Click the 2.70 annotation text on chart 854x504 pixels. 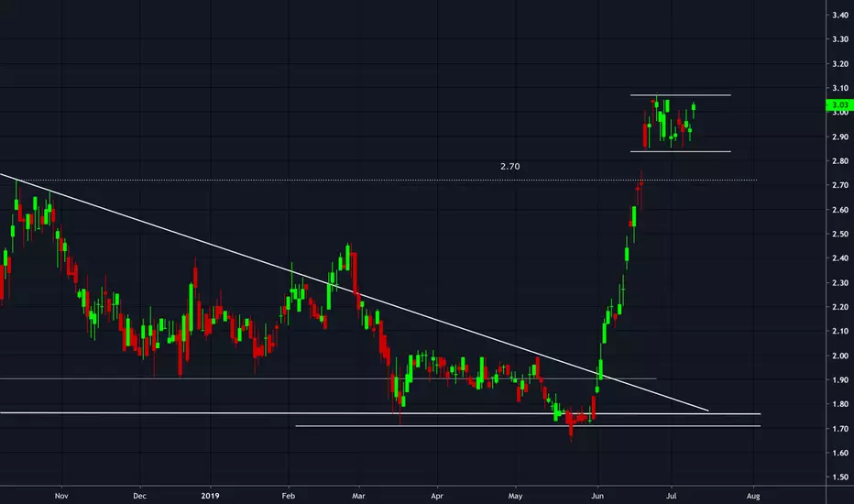(509, 167)
